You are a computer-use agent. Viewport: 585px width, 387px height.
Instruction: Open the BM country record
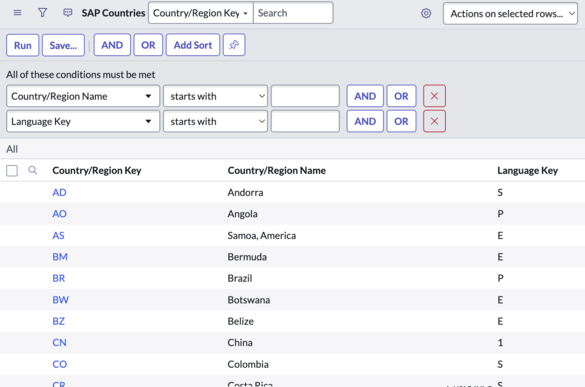pos(60,257)
